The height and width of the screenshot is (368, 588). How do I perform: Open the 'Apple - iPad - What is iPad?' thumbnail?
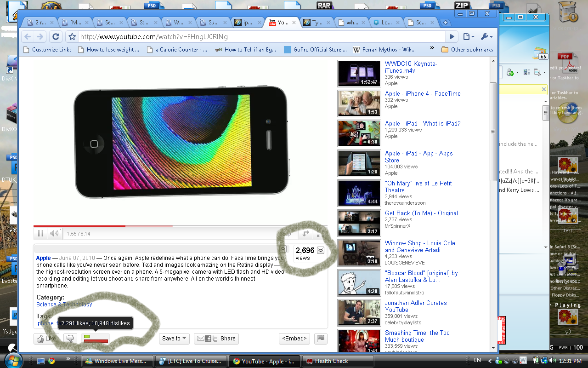click(359, 133)
